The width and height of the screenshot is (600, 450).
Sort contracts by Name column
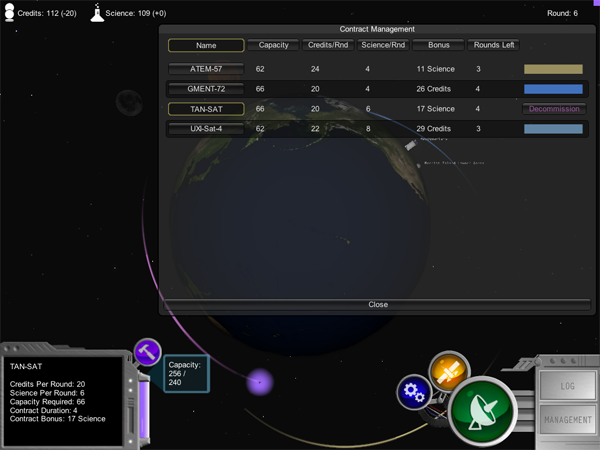click(x=206, y=45)
